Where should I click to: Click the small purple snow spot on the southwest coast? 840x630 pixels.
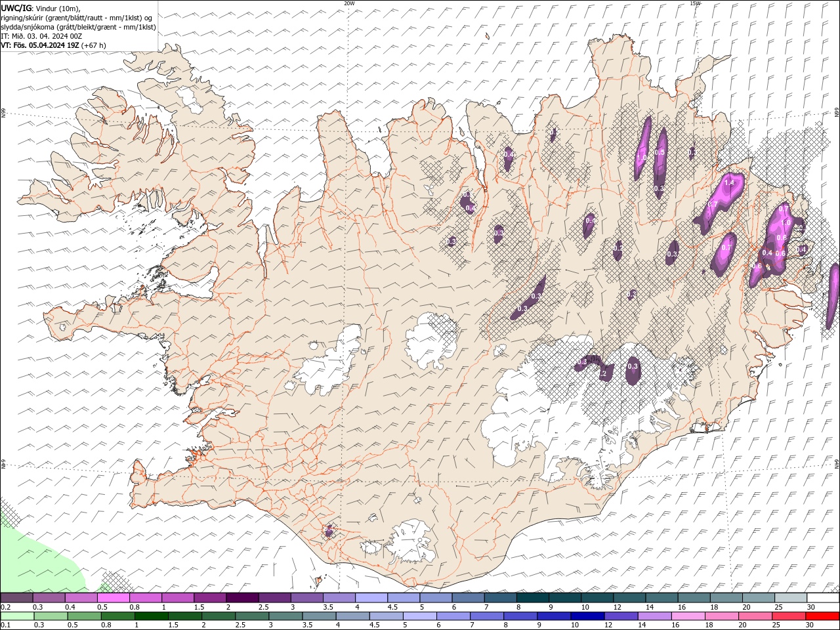pyautogui.click(x=329, y=530)
